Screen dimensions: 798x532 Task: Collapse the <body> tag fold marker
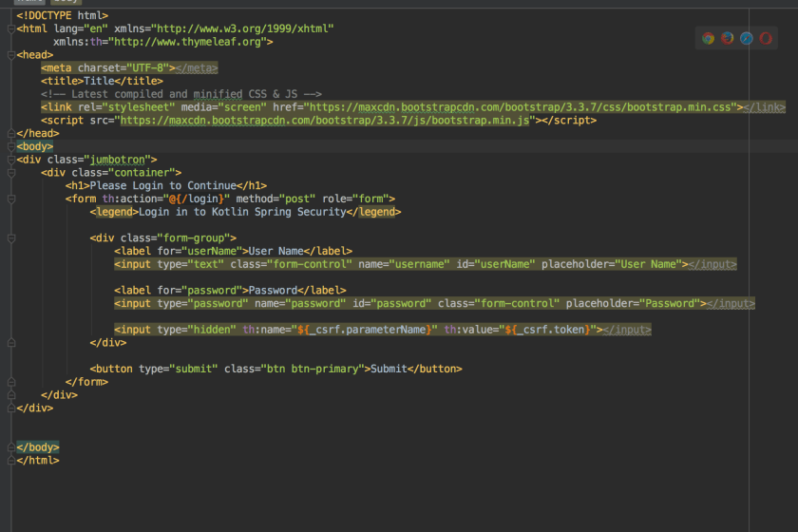pyautogui.click(x=11, y=146)
